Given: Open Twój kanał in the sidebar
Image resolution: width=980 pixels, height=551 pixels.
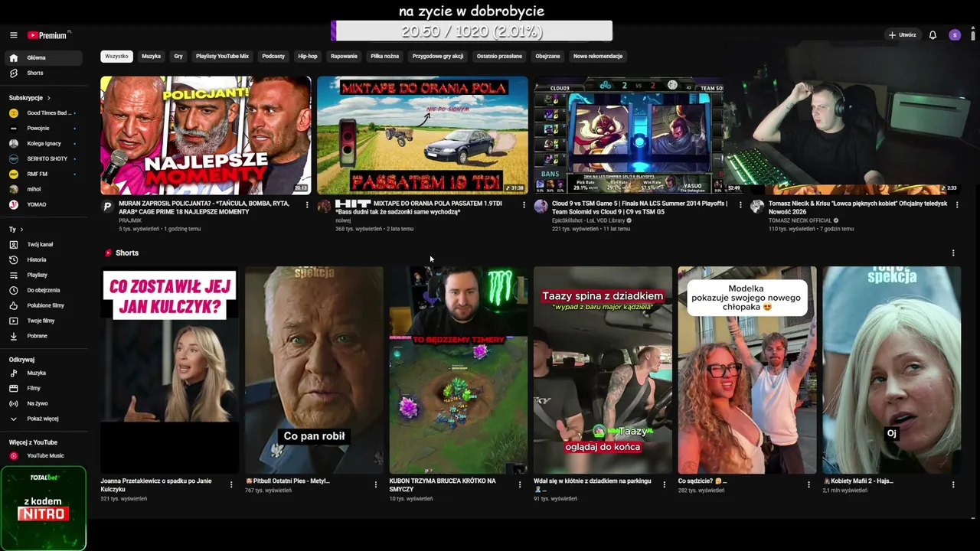Looking at the screenshot, I should pyautogui.click(x=43, y=244).
